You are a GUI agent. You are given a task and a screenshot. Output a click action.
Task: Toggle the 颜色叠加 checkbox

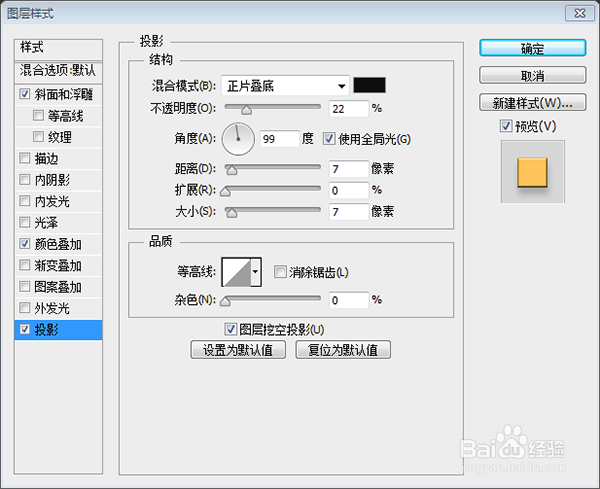[24, 244]
